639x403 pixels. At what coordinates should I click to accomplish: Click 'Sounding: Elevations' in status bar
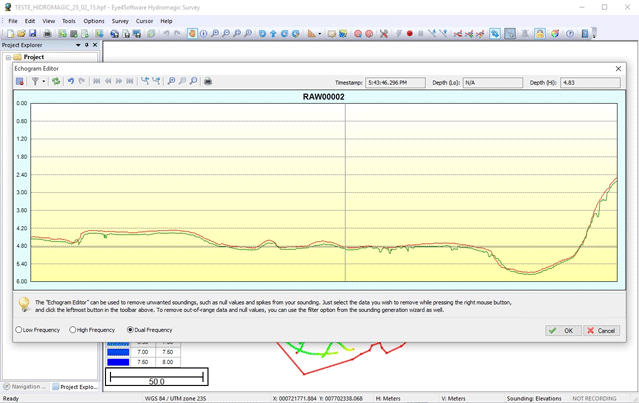534,399
